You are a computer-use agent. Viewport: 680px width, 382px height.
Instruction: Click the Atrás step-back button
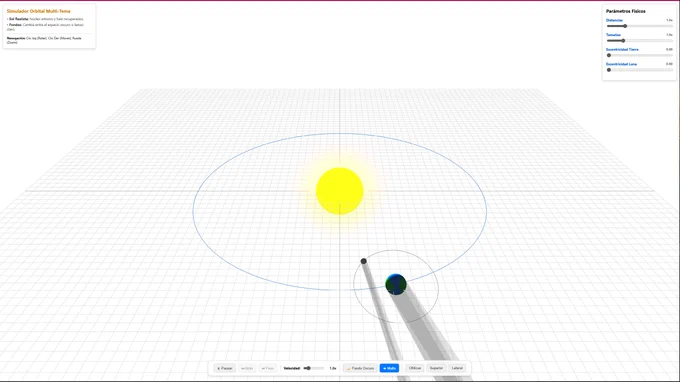point(247,368)
